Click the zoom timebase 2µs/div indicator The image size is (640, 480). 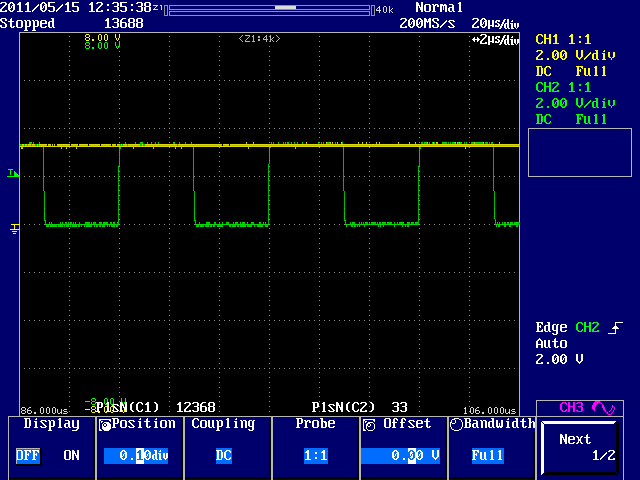point(495,40)
